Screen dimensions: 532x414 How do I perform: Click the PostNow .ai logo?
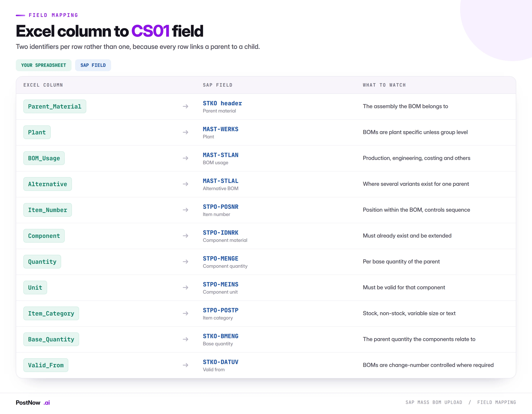coord(33,402)
